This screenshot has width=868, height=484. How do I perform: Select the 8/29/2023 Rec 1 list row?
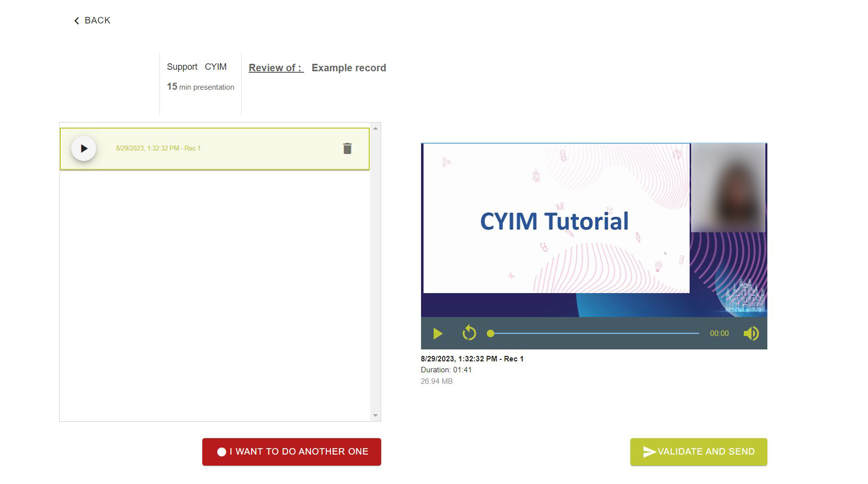click(215, 149)
